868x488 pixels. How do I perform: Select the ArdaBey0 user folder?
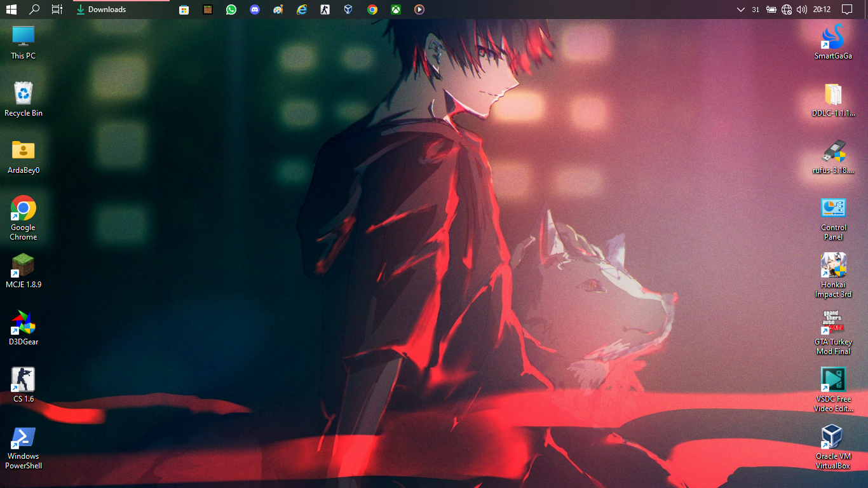click(x=24, y=157)
